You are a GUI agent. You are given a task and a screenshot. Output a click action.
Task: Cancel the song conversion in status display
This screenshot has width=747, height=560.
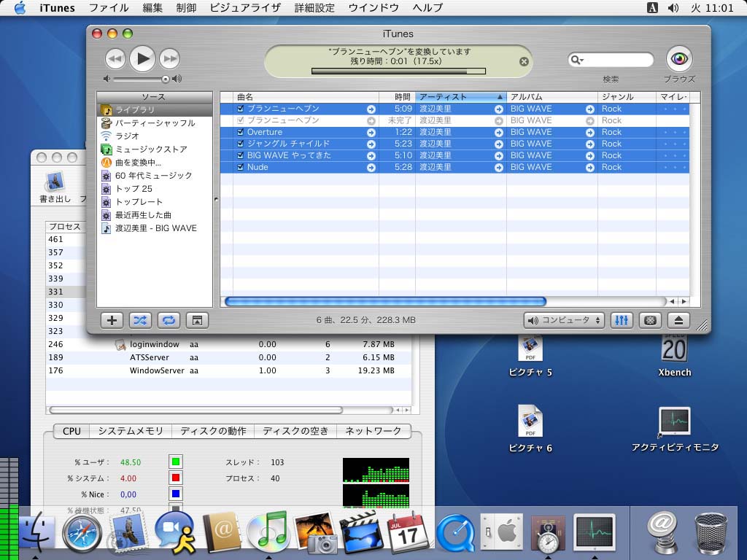(x=524, y=61)
